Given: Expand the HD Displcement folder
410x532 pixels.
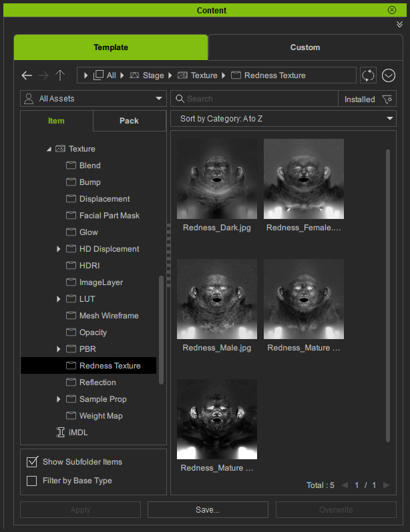Looking at the screenshot, I should pos(59,249).
